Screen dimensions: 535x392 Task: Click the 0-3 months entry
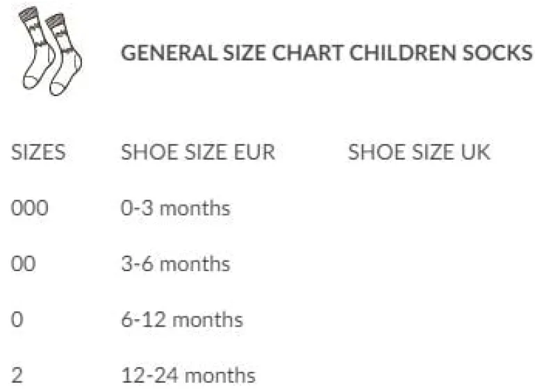(x=176, y=208)
